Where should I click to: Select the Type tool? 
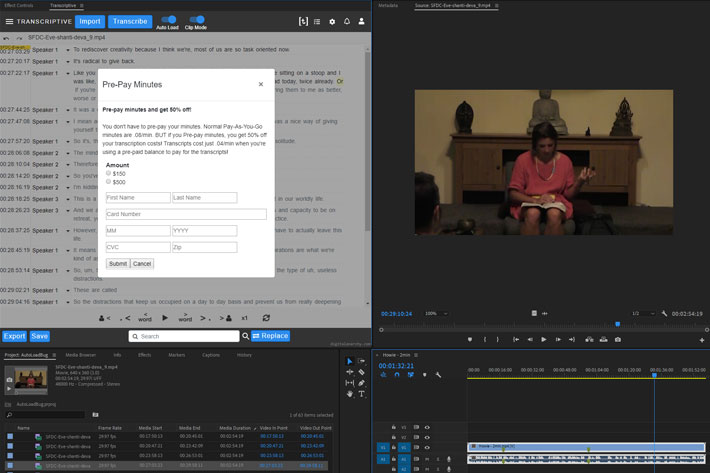361,394
